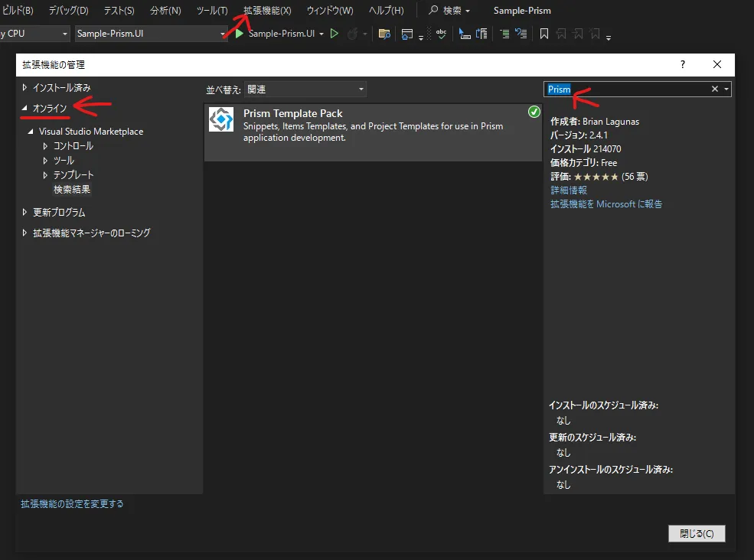Viewport: 754px width, 560px height.
Task: Click the green installed checkmark badge
Action: pyautogui.click(x=534, y=112)
